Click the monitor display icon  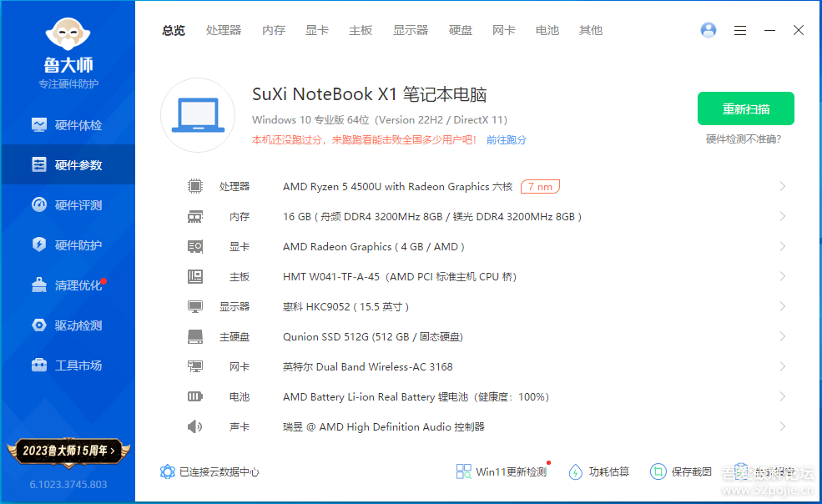(195, 306)
